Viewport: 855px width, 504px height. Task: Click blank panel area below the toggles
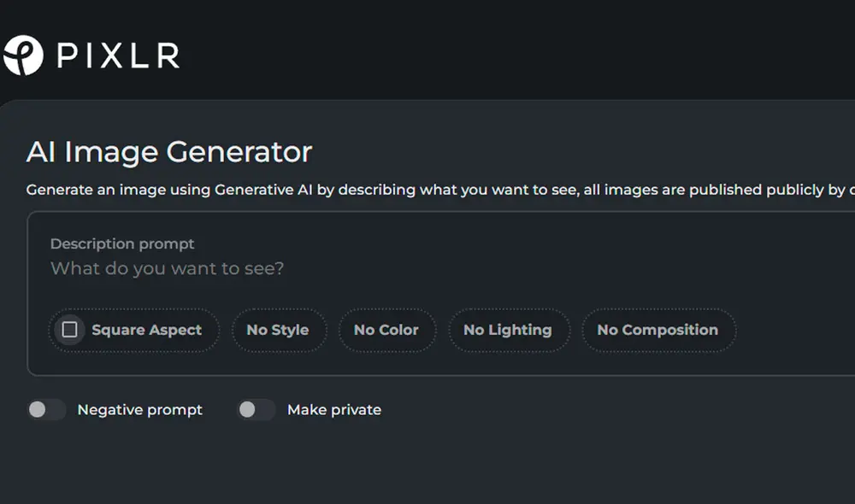tap(427, 466)
